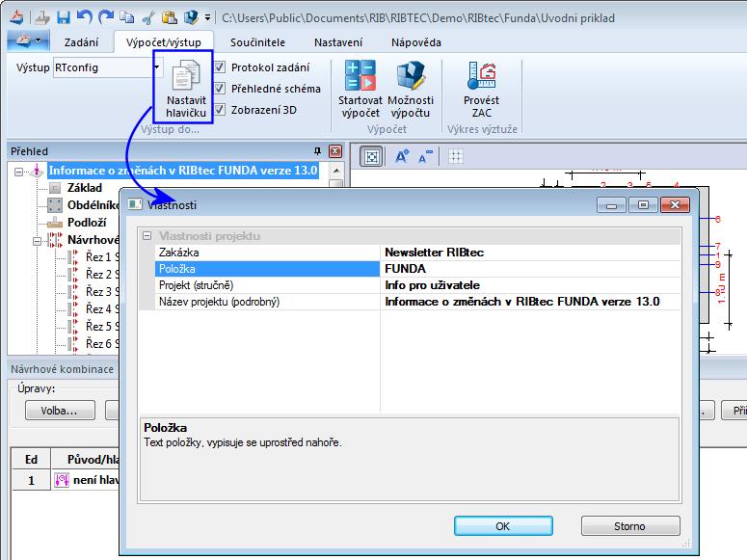Screen dimensions: 747x560
Task: Select the root 'Informace o změnách' tree item
Action: (183, 171)
